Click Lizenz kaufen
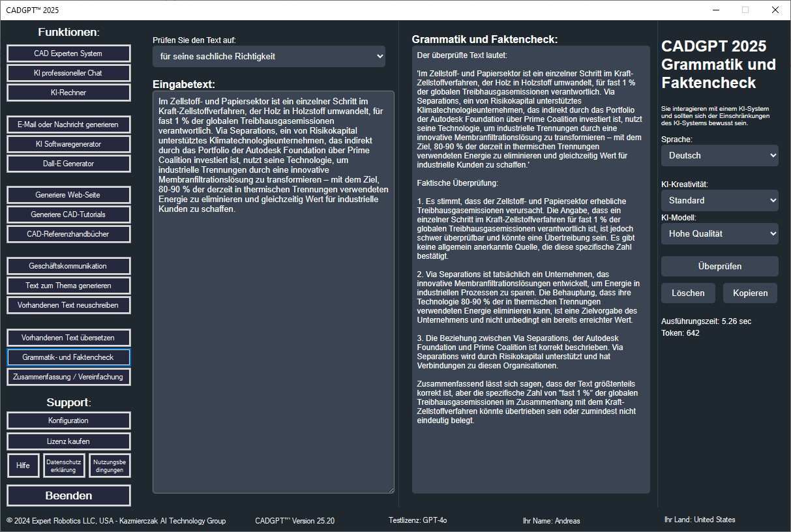The width and height of the screenshot is (791, 532). (x=68, y=441)
